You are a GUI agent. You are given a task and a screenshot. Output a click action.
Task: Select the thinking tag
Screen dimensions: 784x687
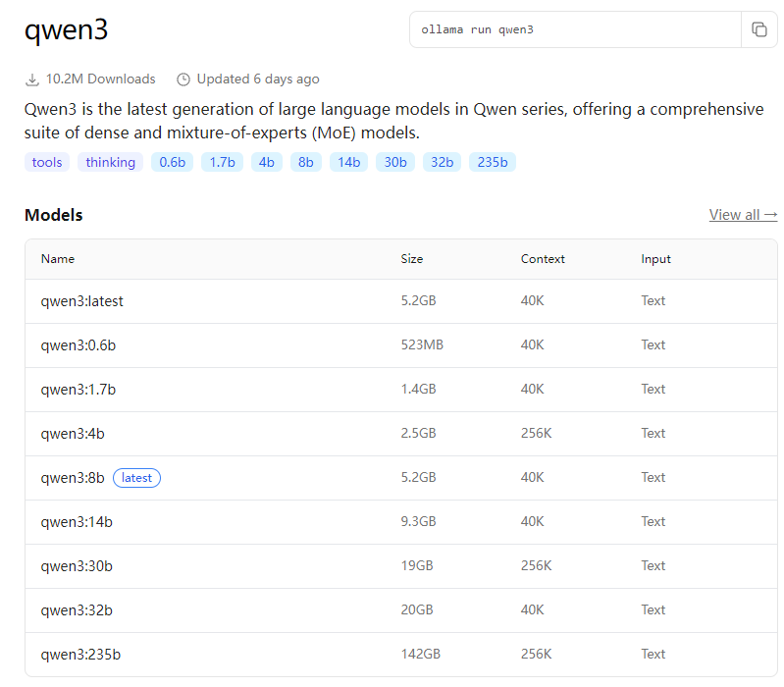click(111, 162)
